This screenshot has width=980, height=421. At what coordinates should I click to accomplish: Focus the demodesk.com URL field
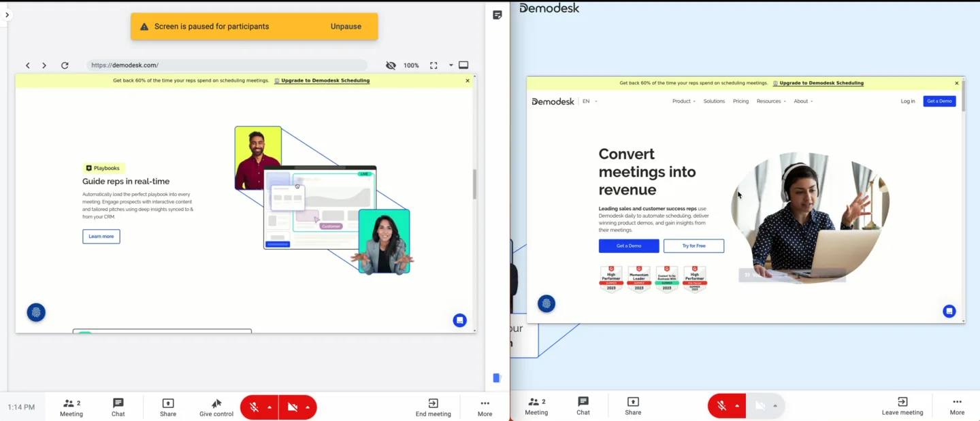coord(227,65)
